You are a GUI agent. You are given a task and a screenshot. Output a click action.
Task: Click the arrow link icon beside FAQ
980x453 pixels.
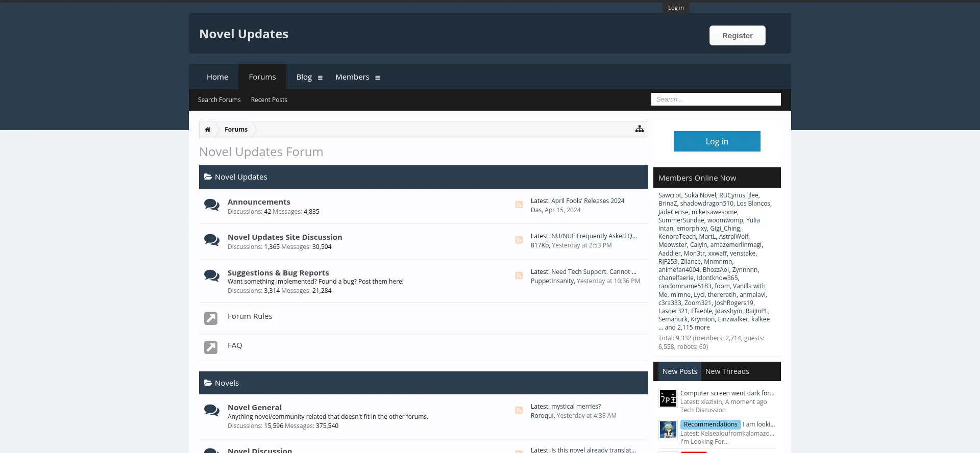pos(211,347)
